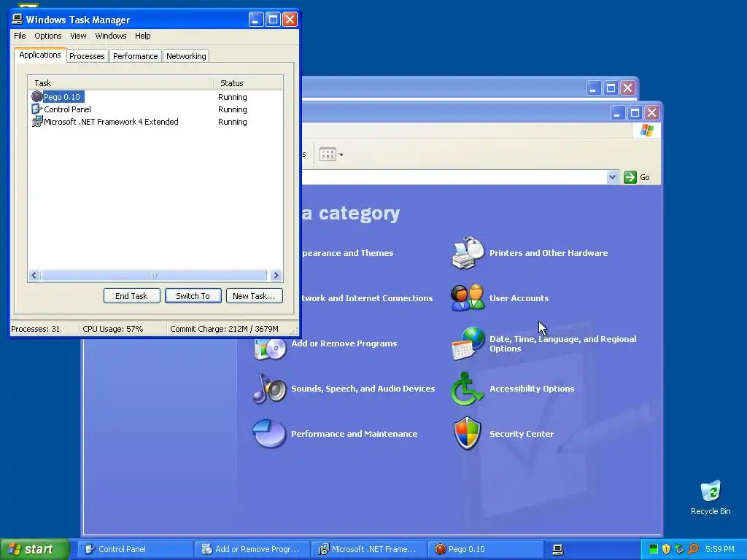Click the End Task button

(x=131, y=296)
